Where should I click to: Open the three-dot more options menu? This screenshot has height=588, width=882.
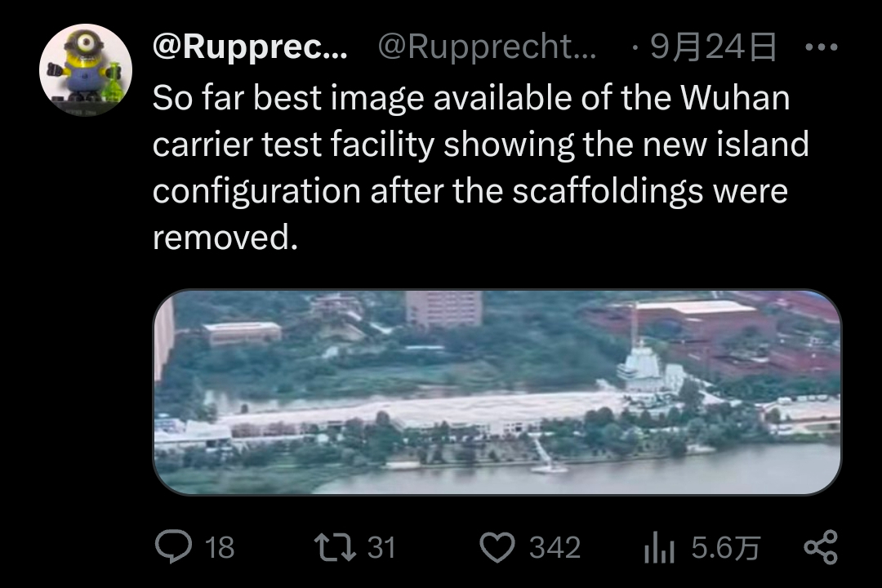click(x=822, y=47)
